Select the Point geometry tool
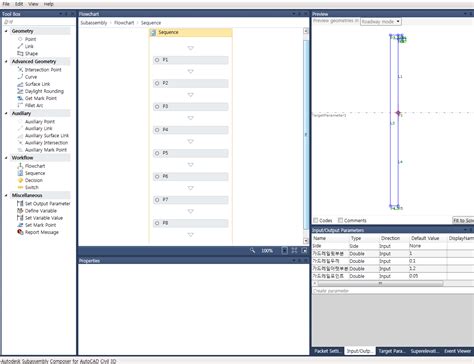This screenshot has height=364, width=474. (x=30, y=39)
